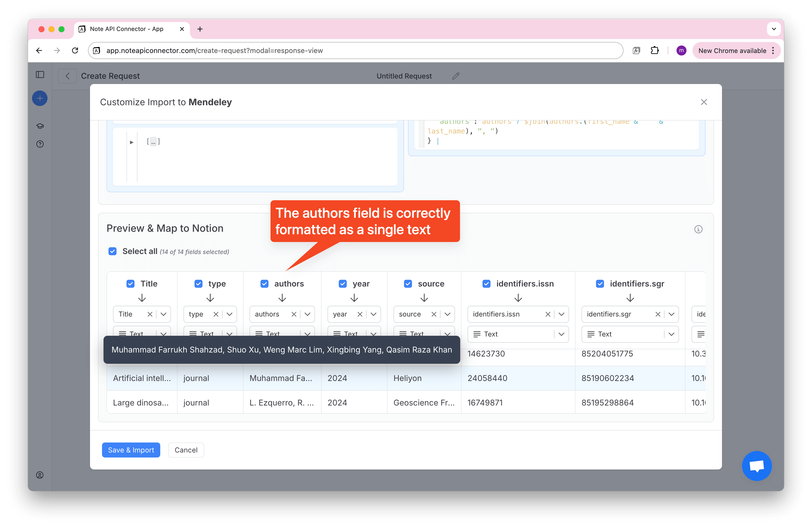Open the account icon in the sidebar
Screen dimensions: 812x528
pyautogui.click(x=40, y=475)
